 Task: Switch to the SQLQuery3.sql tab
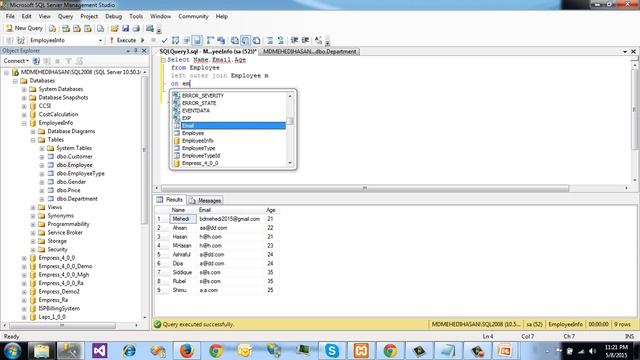click(207, 52)
